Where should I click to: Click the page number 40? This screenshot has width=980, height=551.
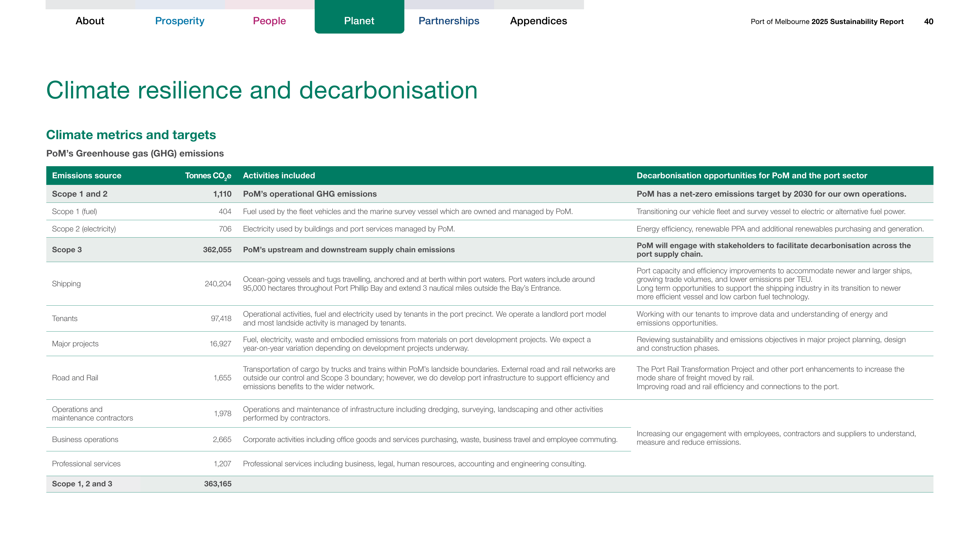click(929, 22)
